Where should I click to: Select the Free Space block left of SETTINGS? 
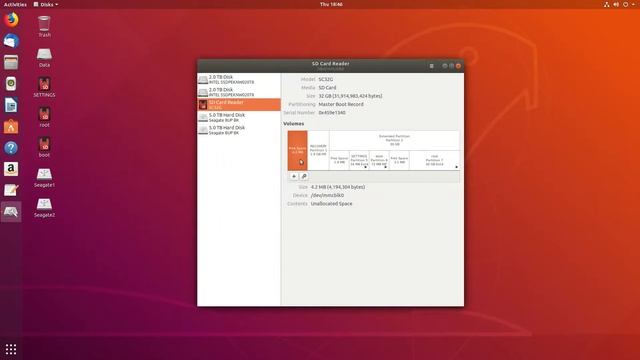(340, 160)
